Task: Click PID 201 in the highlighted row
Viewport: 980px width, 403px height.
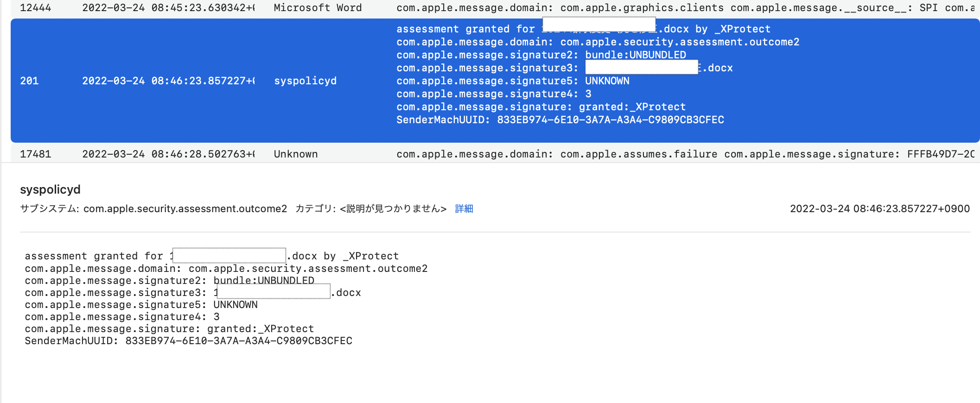Action: [x=29, y=81]
